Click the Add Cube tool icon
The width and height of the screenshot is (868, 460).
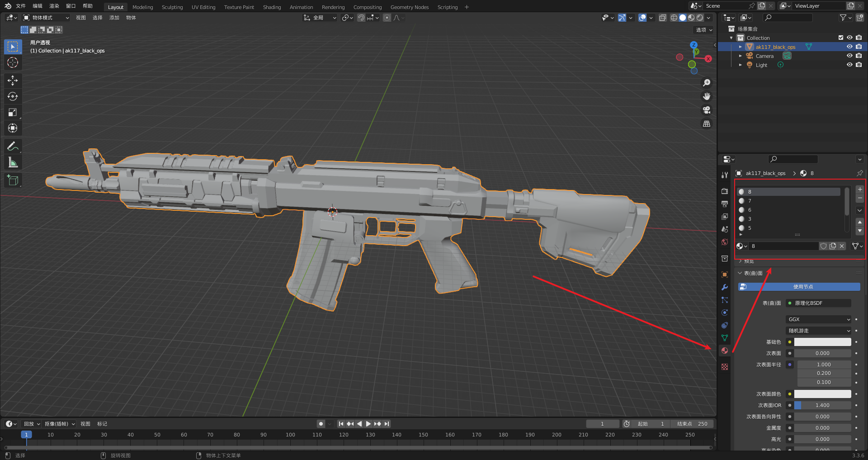(13, 180)
